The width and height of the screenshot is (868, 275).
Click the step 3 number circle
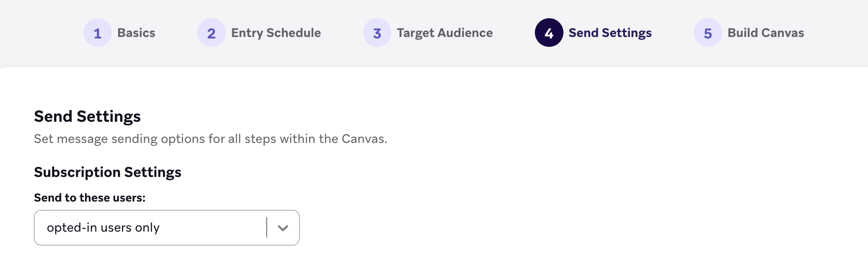[x=377, y=33]
